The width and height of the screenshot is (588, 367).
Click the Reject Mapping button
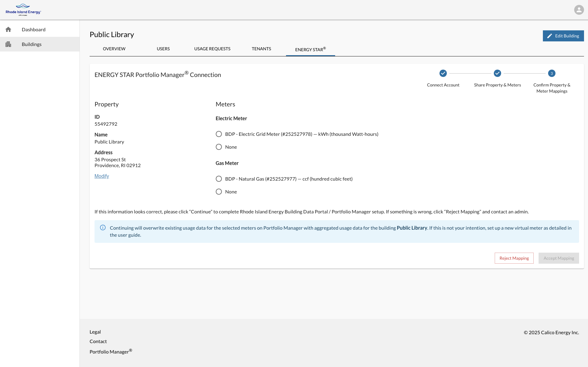pos(514,258)
